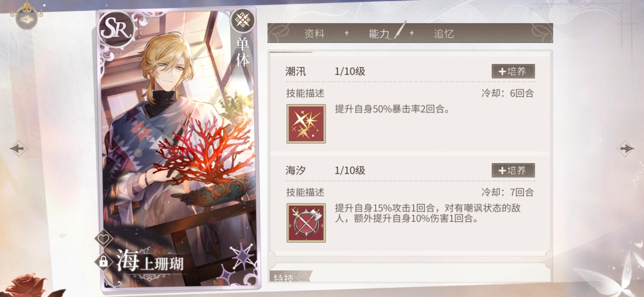
Task: Click the 潮汛 skill level 1/10级
Action: click(x=350, y=71)
